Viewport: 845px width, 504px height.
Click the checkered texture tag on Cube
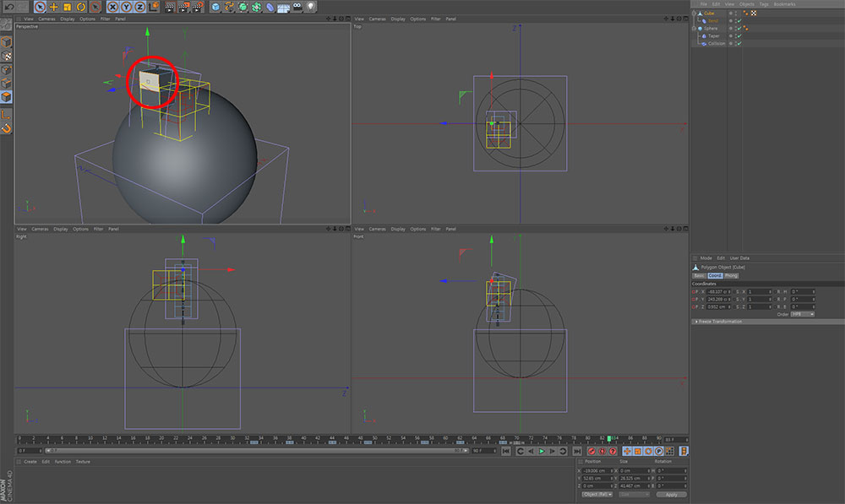pos(754,13)
